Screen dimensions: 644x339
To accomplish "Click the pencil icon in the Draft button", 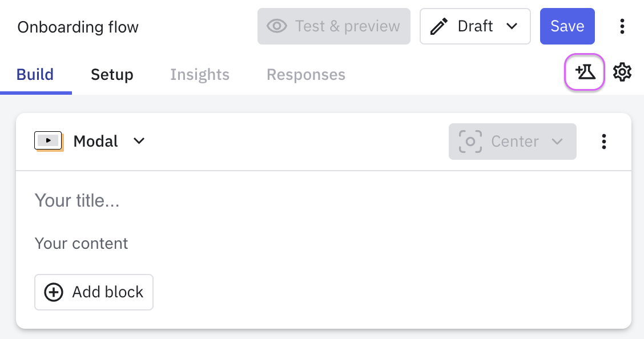I will coord(438,26).
